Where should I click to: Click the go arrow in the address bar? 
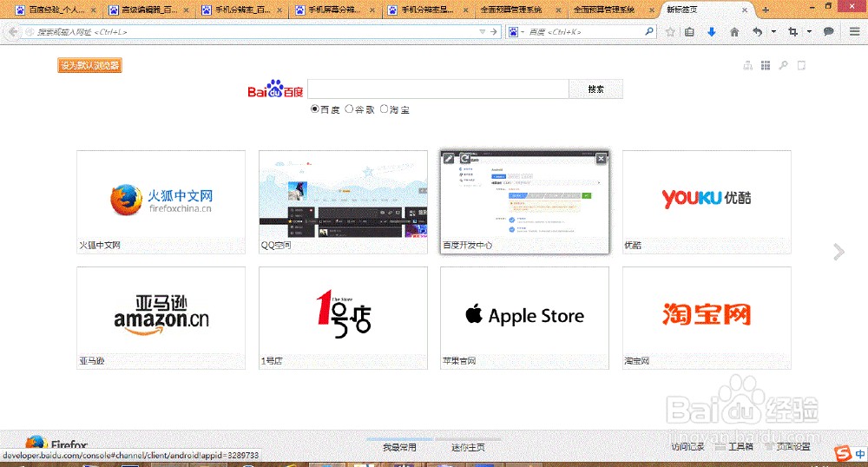pos(494,32)
